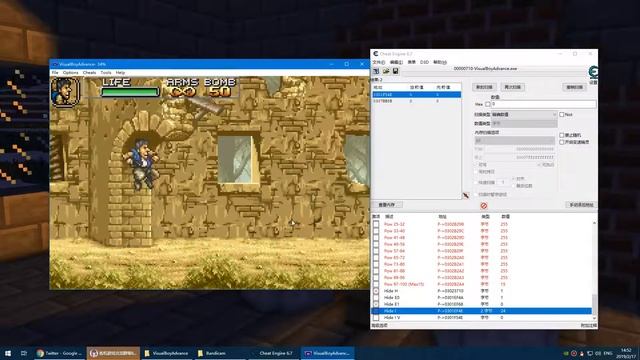Image resolution: width=640 pixels, height=360 pixels.
Task: Toggle the second checkbox below Not
Action: click(562, 142)
